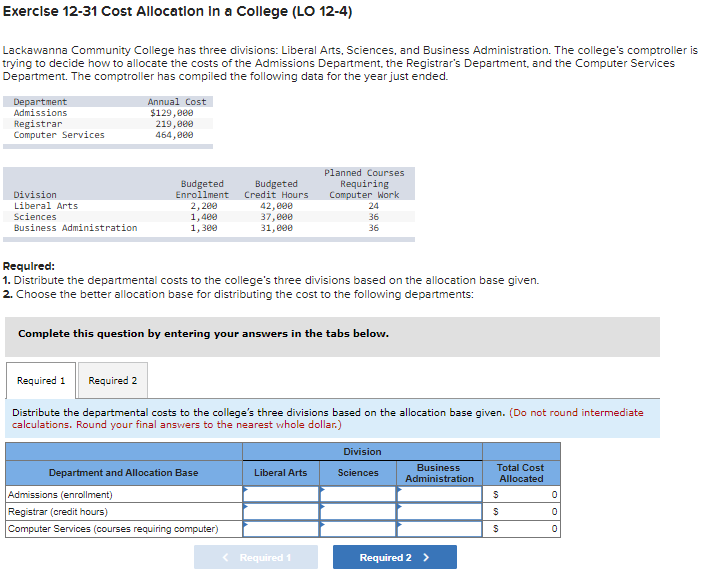Click the Exercise 12-31 title heading
Screen dimensions: 714x583
click(178, 11)
